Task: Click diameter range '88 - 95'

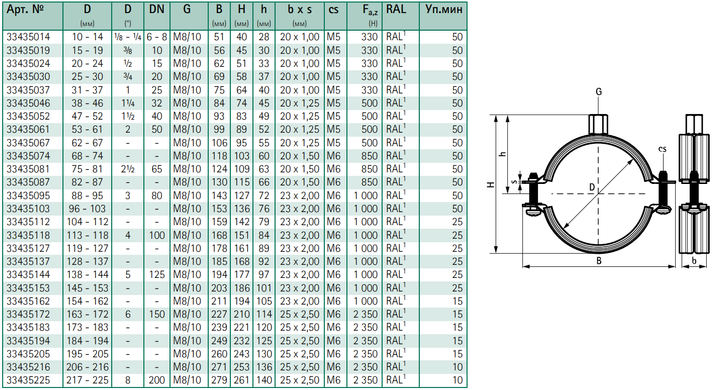Action: 87,196
